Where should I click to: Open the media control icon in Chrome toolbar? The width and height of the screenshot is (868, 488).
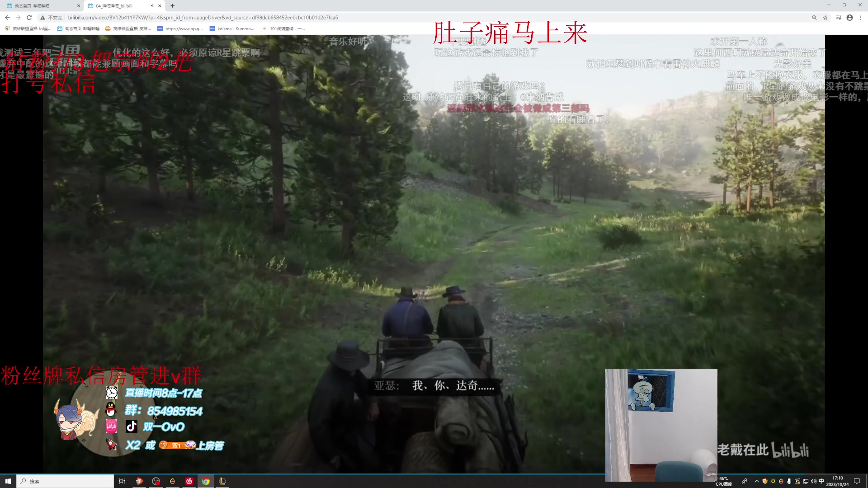(x=839, y=18)
